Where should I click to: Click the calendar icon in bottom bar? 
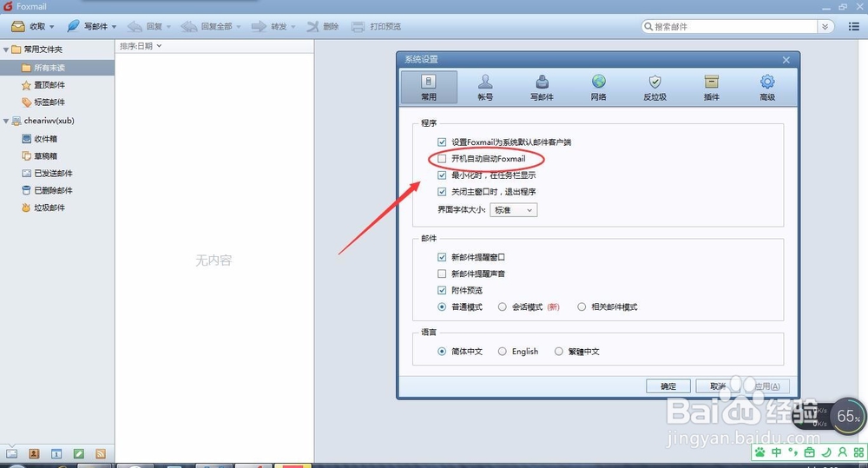[56, 453]
